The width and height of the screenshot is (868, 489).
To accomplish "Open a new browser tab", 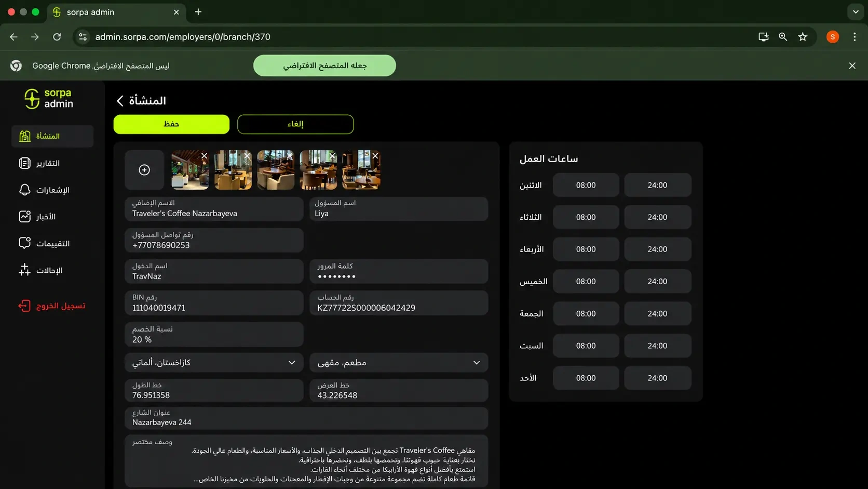I will (x=198, y=12).
